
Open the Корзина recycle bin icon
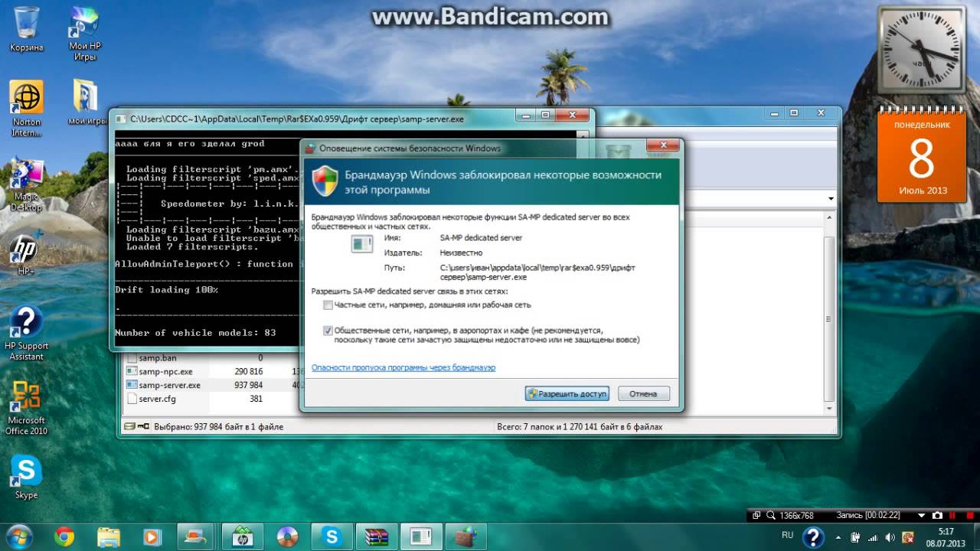pyautogui.click(x=26, y=29)
